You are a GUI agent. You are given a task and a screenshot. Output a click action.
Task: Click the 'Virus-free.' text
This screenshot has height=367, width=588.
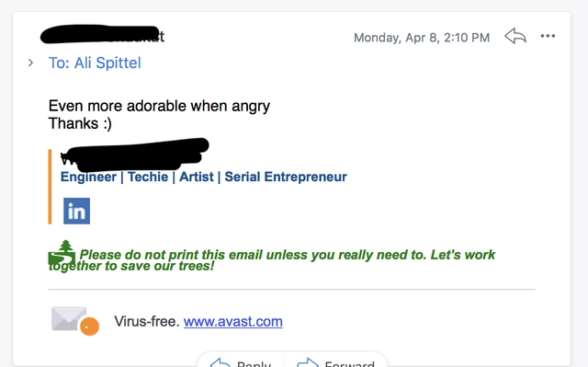point(147,322)
